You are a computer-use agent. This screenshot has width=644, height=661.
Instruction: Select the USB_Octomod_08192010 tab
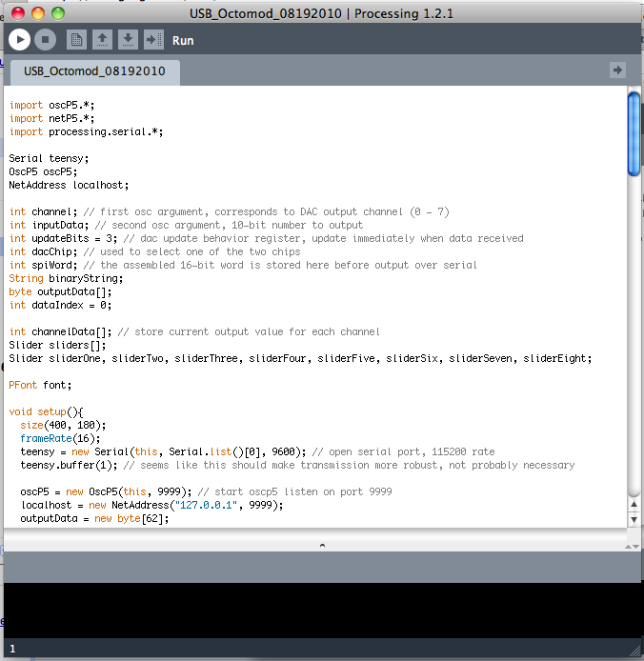pyautogui.click(x=95, y=71)
